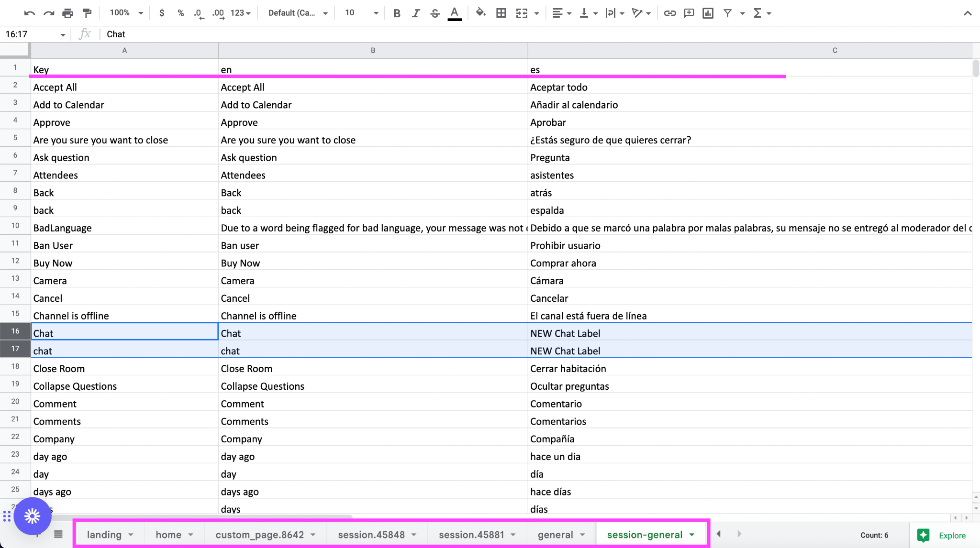The height and width of the screenshot is (548, 980).
Task: Click the Name Box showing 16:17
Action: (x=35, y=34)
